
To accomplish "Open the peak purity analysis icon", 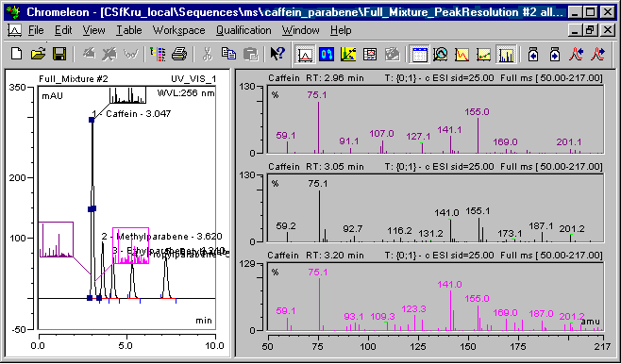I will click(327, 54).
